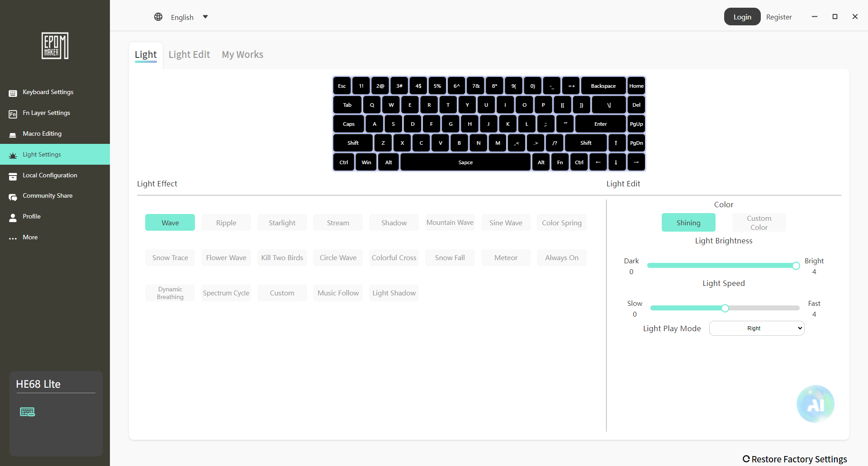Open More from the sidebar
Viewport: 868px width, 466px height.
[x=55, y=238]
